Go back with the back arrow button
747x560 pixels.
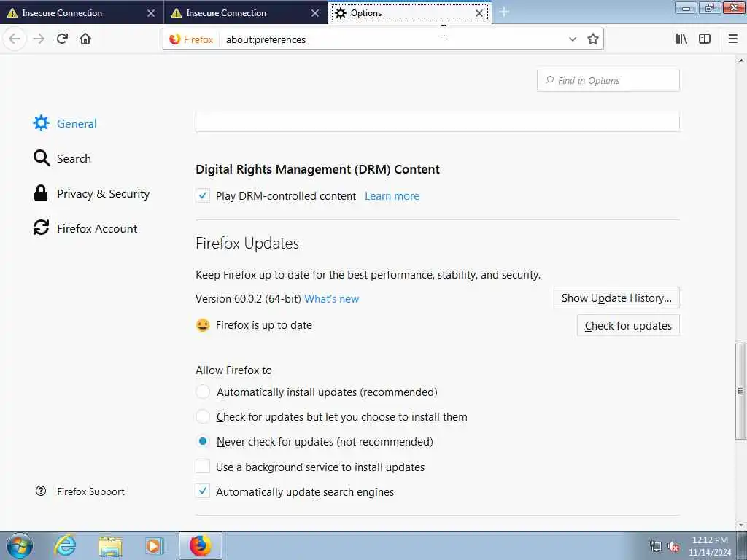point(15,39)
